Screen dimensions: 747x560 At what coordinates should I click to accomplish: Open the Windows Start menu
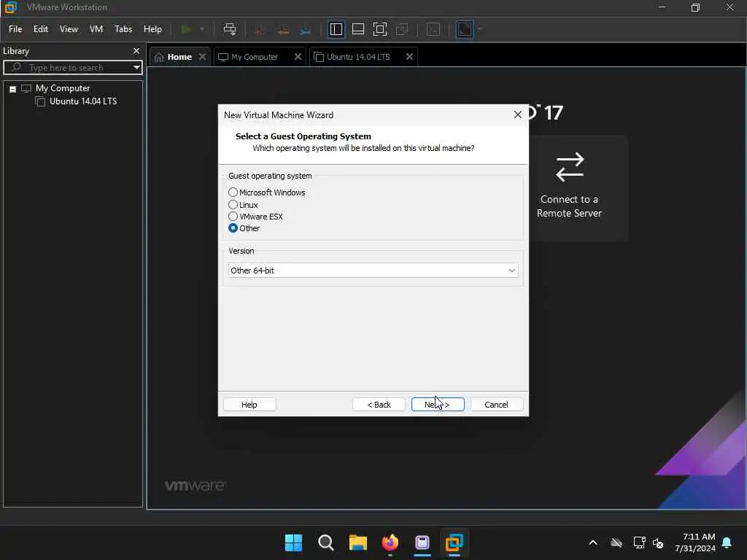[x=293, y=542]
